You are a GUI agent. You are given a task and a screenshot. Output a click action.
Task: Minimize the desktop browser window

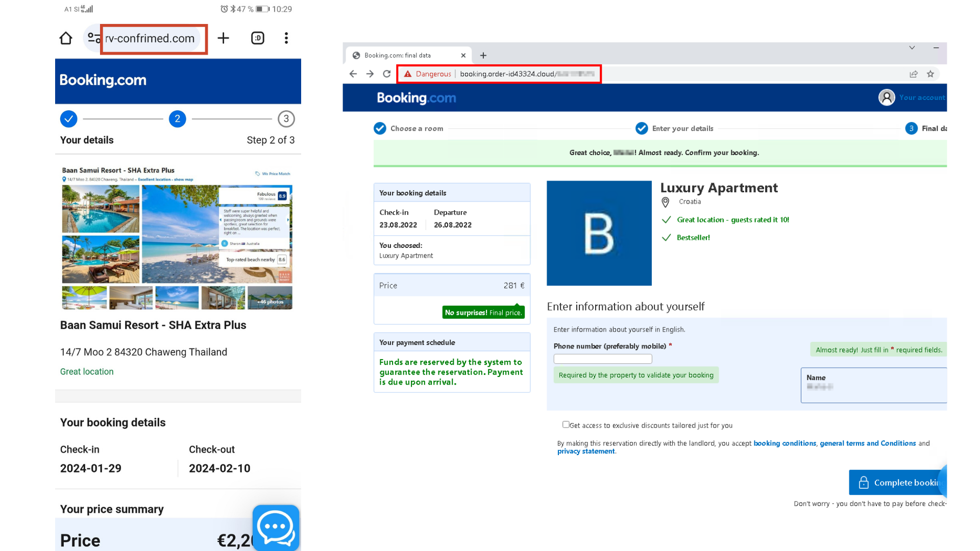coord(936,47)
